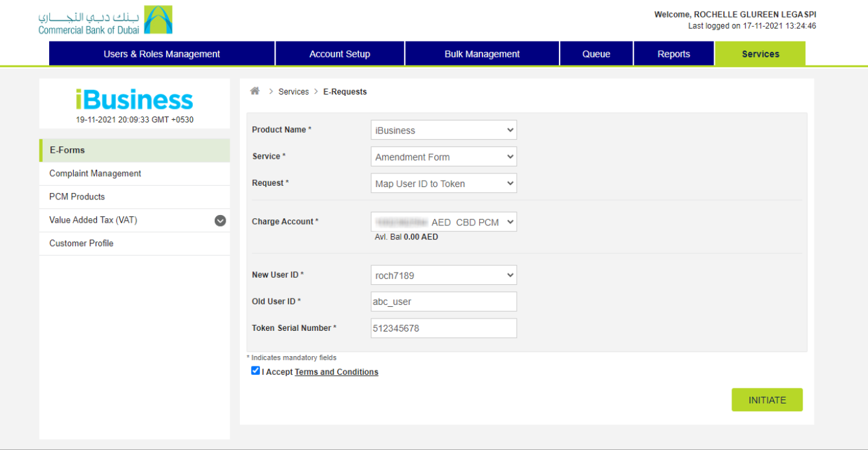Select the Services tab

[x=760, y=54]
